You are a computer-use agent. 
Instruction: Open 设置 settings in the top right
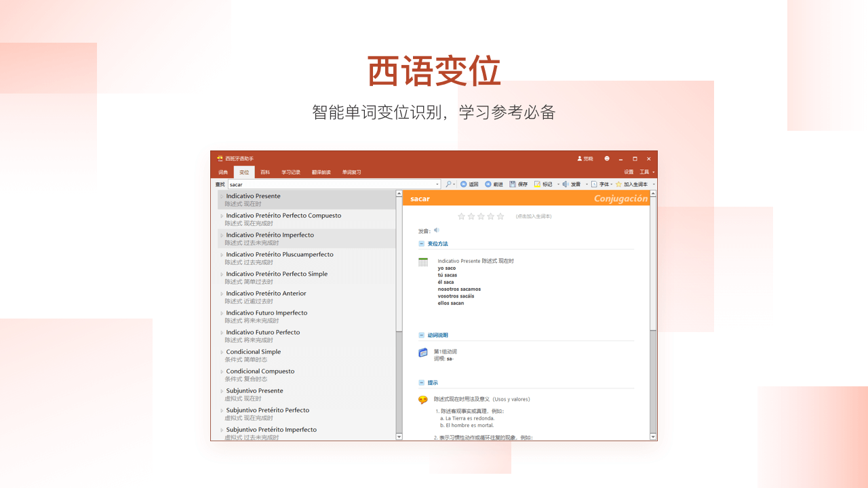click(628, 171)
